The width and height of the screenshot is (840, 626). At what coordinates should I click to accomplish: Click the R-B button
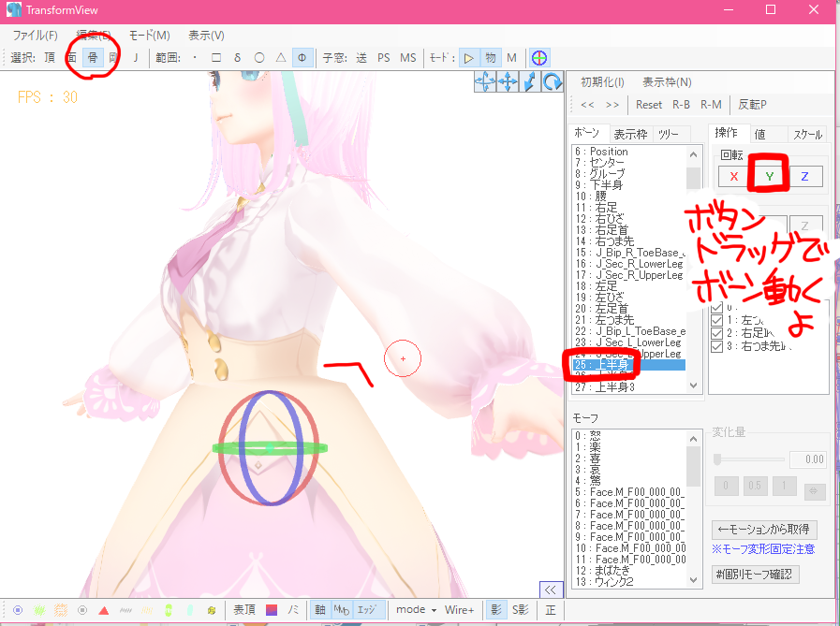point(681,105)
